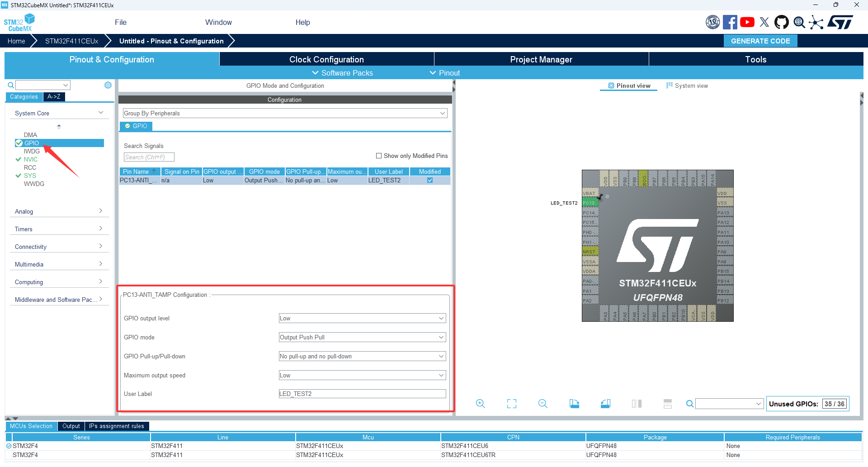Open the pin search combo box
The image size is (868, 467).
tap(729, 404)
